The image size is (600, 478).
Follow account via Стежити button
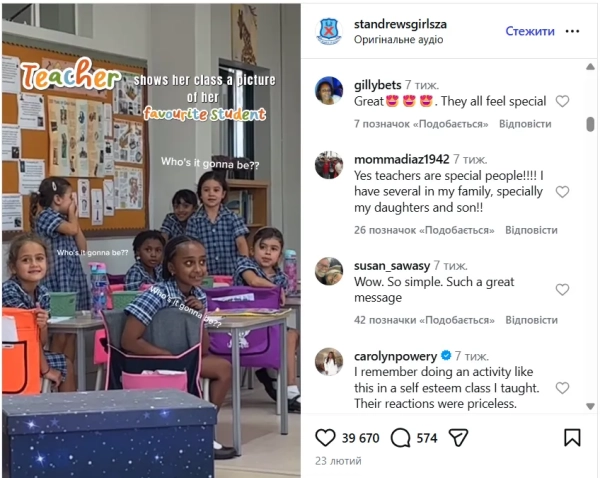click(530, 31)
